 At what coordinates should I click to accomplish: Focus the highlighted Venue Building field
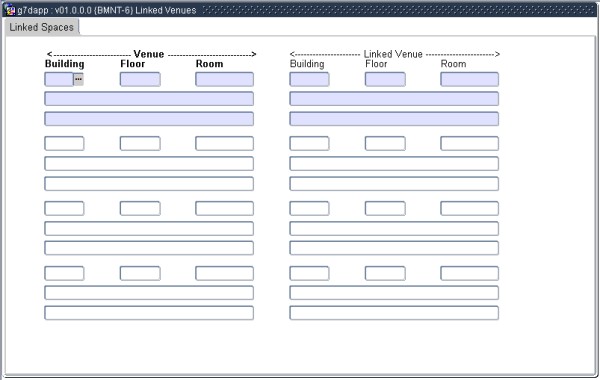(x=59, y=79)
